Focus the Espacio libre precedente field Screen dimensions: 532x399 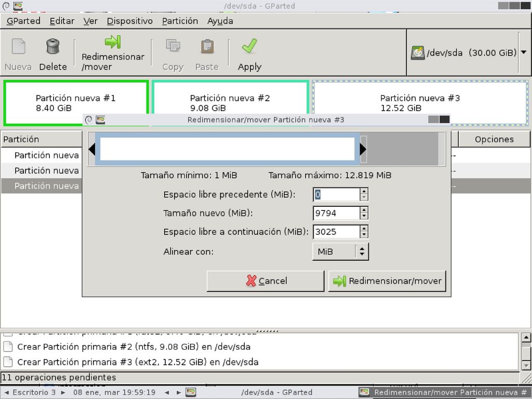click(x=336, y=194)
